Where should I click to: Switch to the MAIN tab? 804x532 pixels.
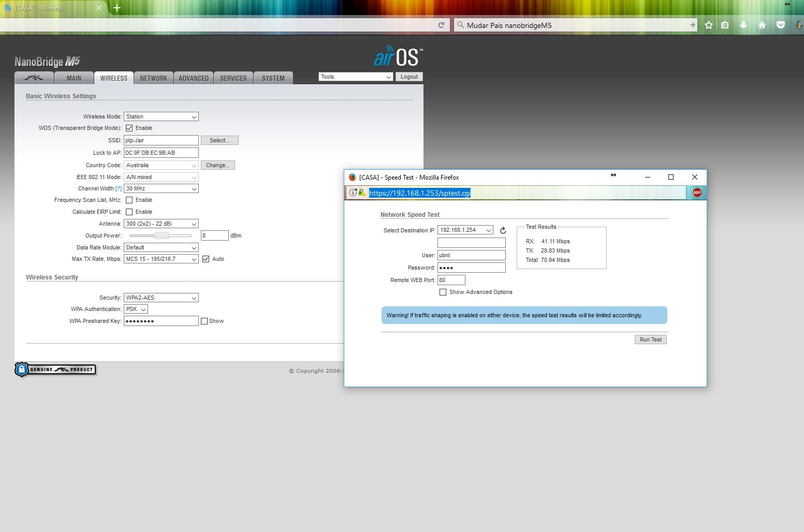pos(74,78)
